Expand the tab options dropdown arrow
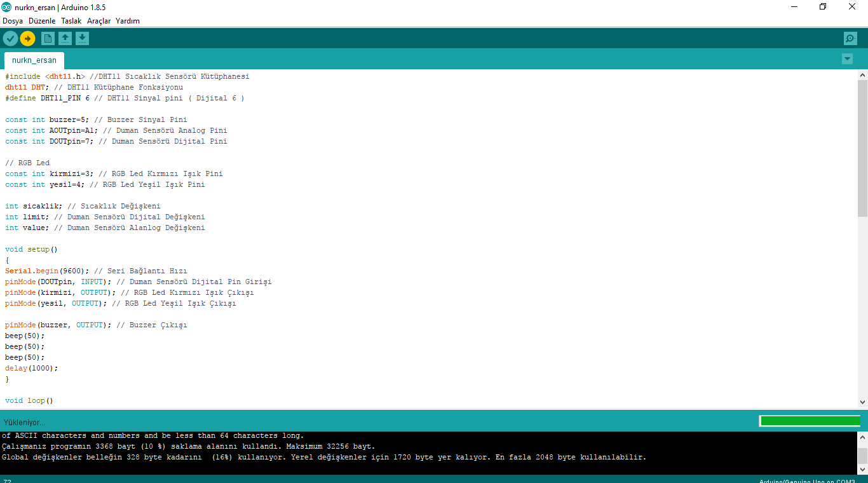 click(x=847, y=59)
